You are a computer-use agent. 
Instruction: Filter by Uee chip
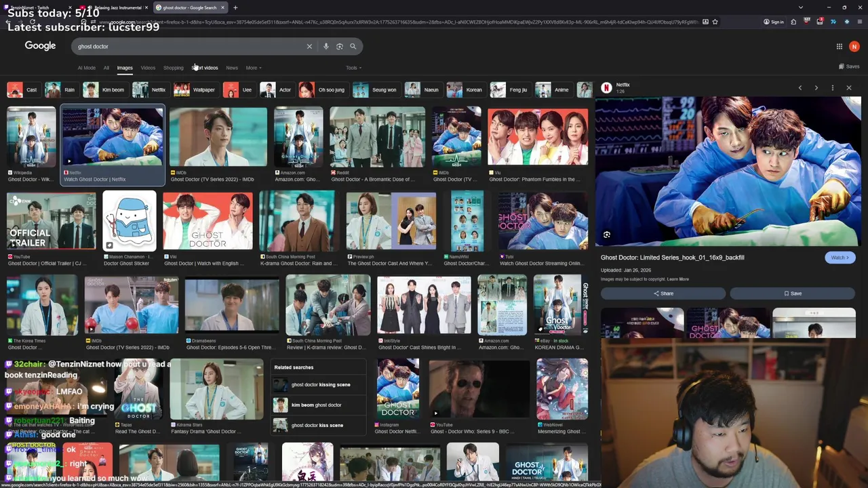[x=239, y=89]
